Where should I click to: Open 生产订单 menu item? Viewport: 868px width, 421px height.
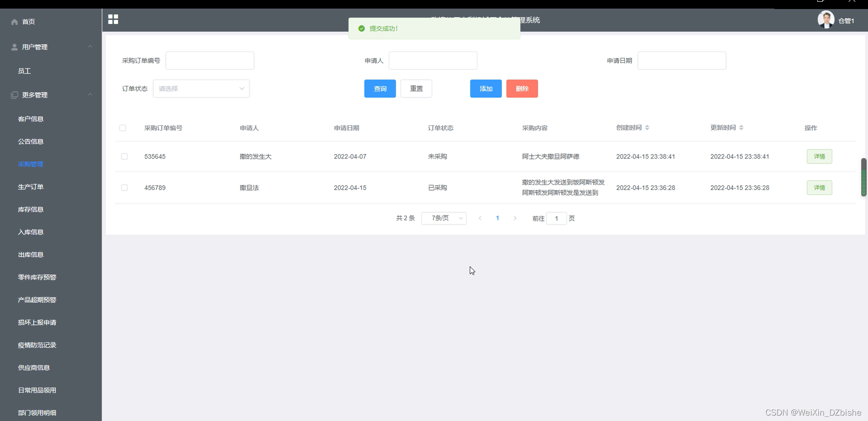point(31,187)
